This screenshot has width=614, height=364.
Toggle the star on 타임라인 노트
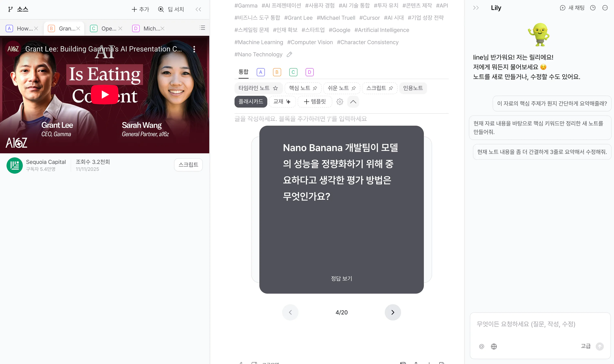275,88
